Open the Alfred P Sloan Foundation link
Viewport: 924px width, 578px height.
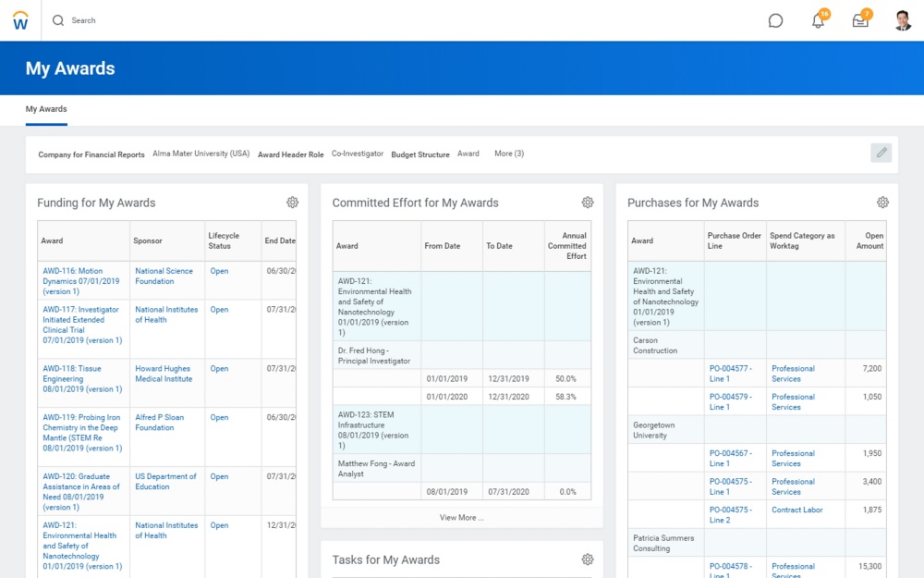click(x=159, y=423)
